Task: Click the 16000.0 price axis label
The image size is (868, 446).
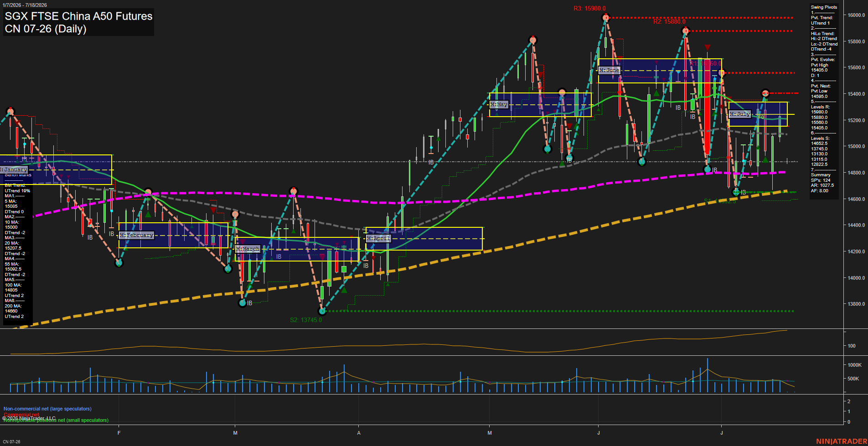Action: coord(856,15)
